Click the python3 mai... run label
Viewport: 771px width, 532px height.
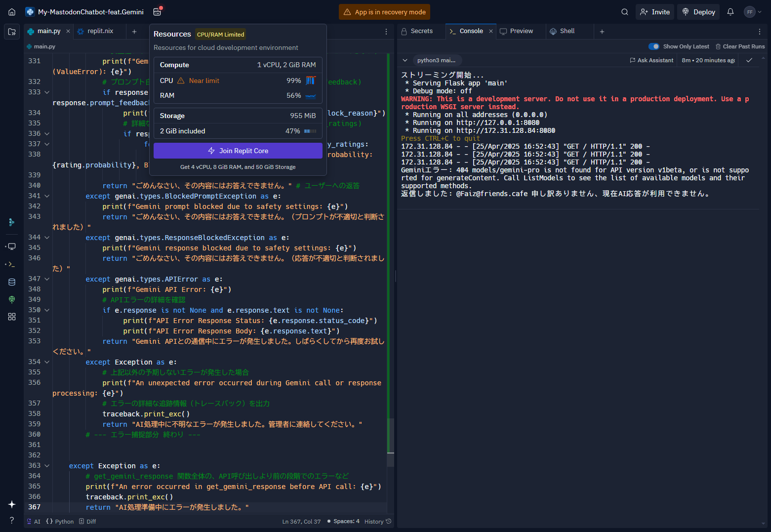click(436, 60)
